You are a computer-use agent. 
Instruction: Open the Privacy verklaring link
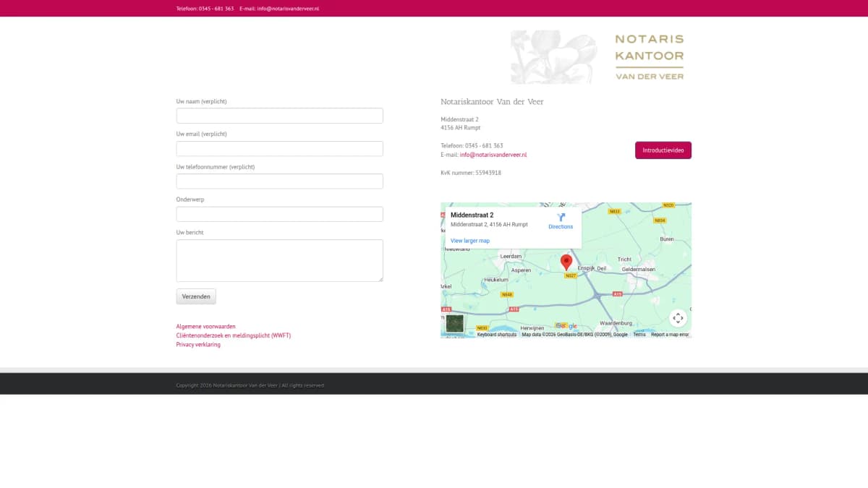click(198, 345)
